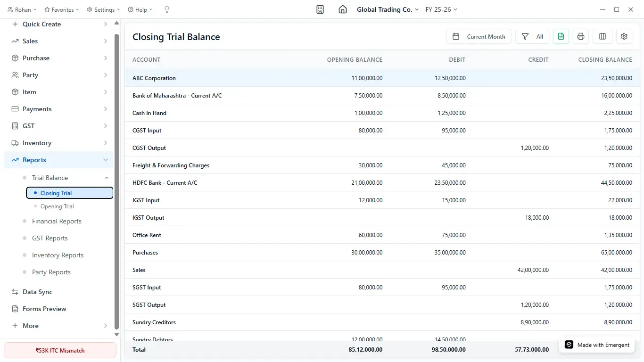
Task: Select the ABC Corporation account row
Action: click(x=154, y=78)
